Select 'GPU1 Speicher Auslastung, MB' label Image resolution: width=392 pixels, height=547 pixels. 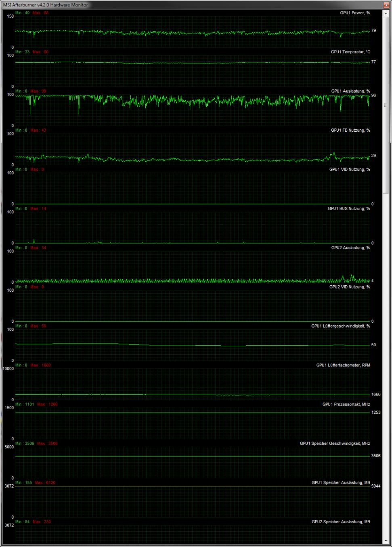coord(341,483)
